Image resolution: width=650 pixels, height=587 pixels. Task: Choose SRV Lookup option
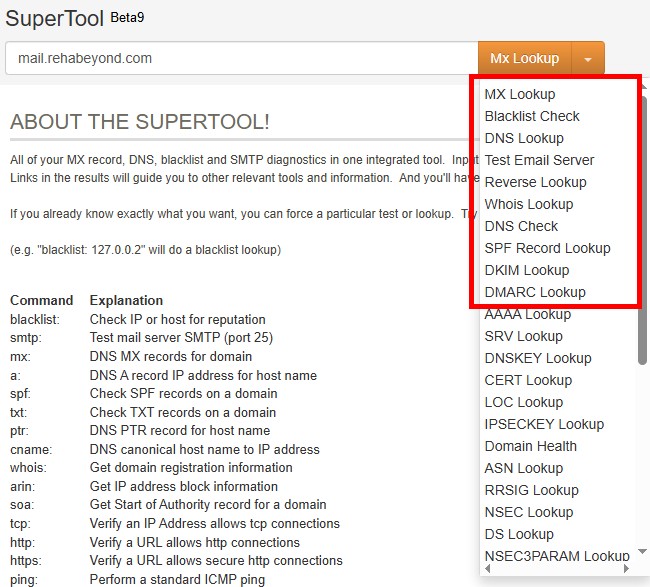pyautogui.click(x=523, y=336)
